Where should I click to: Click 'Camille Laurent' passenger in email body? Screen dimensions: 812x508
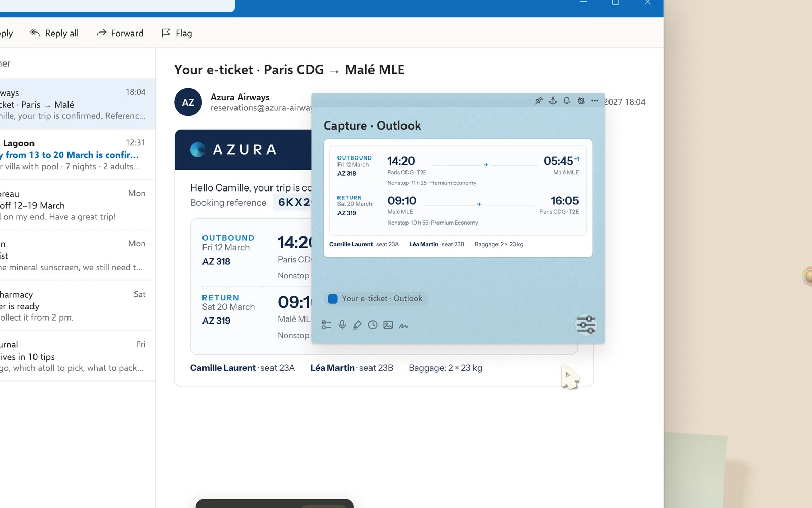coord(223,368)
